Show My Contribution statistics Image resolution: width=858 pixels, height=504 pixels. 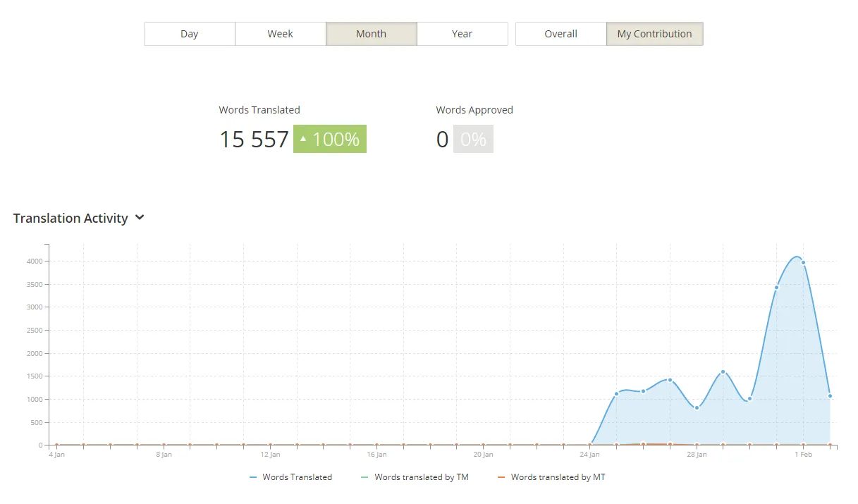pyautogui.click(x=654, y=34)
